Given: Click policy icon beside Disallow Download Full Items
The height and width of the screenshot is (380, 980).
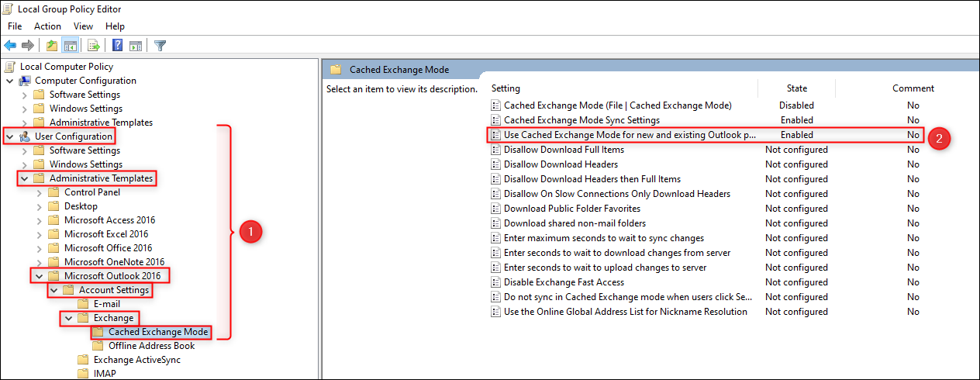Looking at the screenshot, I should pos(496,150).
